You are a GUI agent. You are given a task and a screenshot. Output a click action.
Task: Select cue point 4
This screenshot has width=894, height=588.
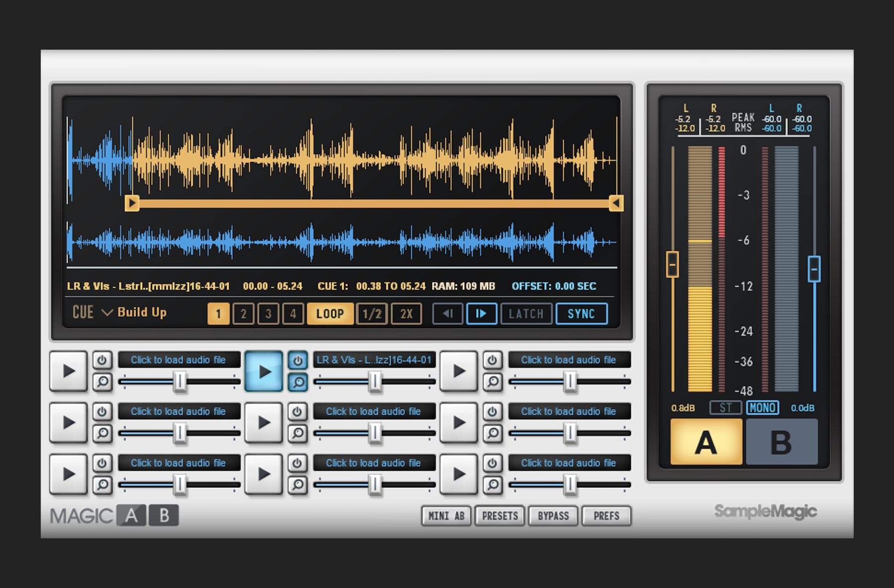coord(293,314)
